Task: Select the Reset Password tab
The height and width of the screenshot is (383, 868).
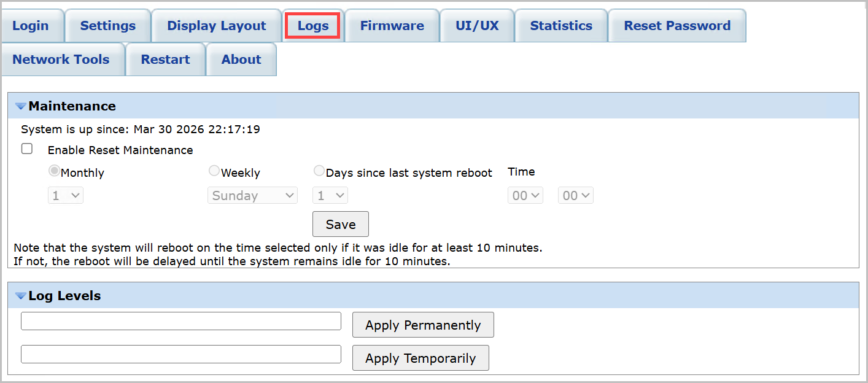Action: point(677,26)
